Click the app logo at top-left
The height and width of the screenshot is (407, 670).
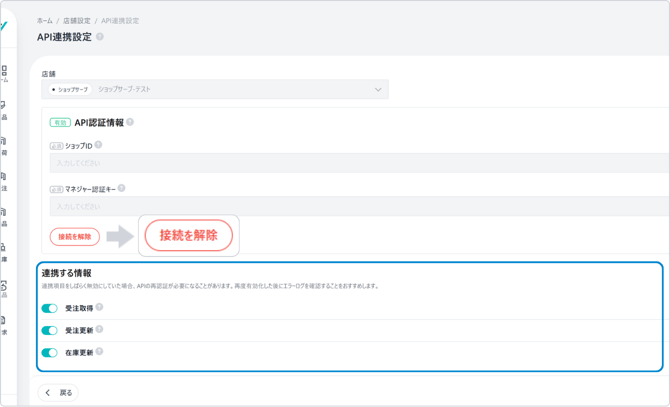tap(4, 27)
